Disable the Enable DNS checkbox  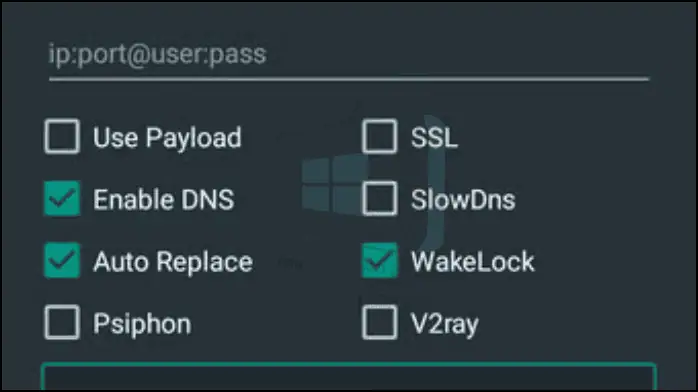(x=62, y=198)
